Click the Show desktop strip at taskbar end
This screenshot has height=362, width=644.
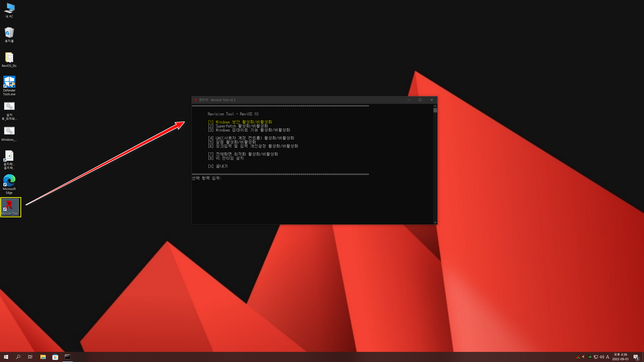(643, 357)
